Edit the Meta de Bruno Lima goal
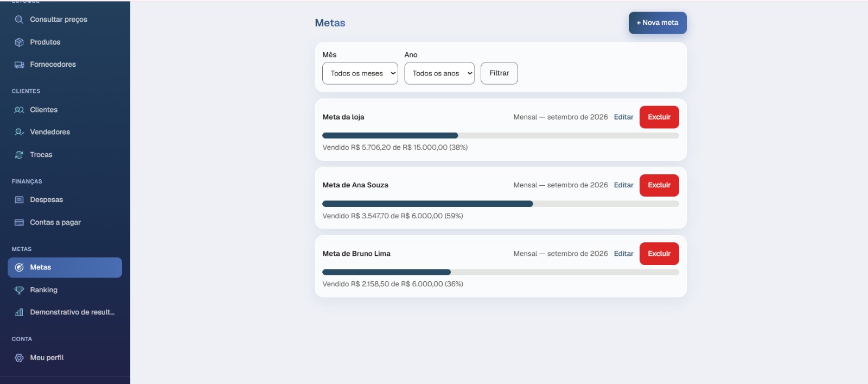868x384 pixels. [x=623, y=254]
